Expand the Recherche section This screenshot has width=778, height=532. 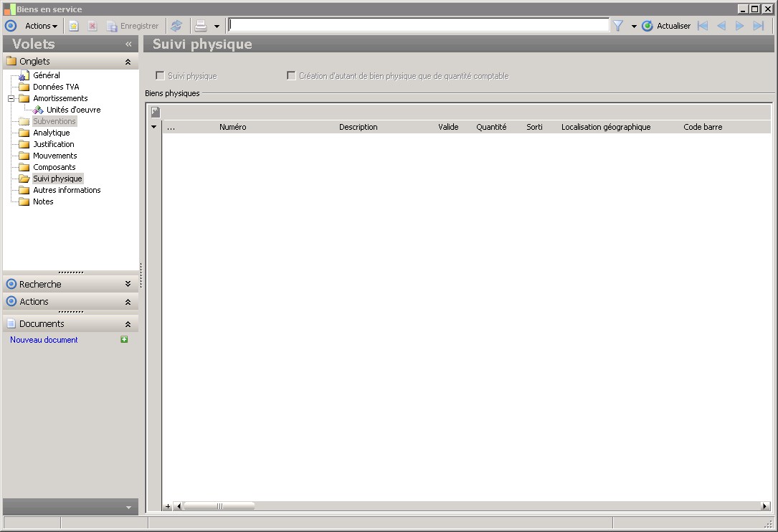(x=128, y=284)
